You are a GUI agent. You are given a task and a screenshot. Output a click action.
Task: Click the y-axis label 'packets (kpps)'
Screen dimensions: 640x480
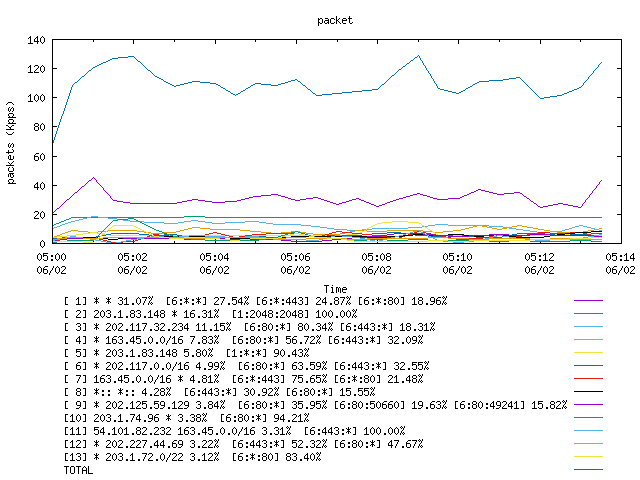pos(11,142)
